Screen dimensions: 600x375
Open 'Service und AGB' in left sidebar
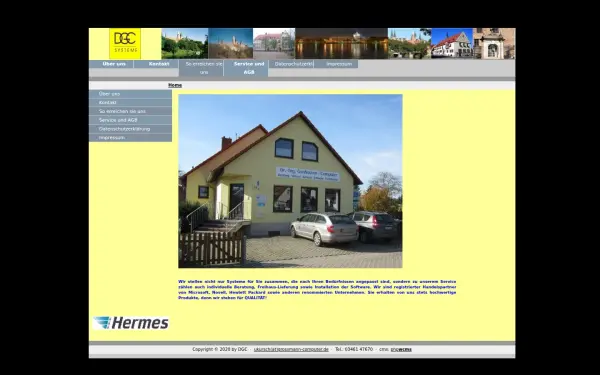130,120
